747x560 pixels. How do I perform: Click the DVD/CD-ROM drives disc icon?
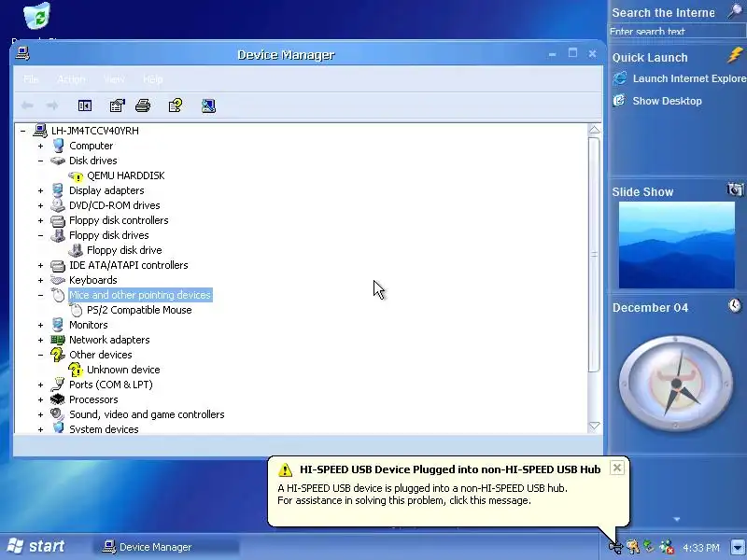[58, 205]
